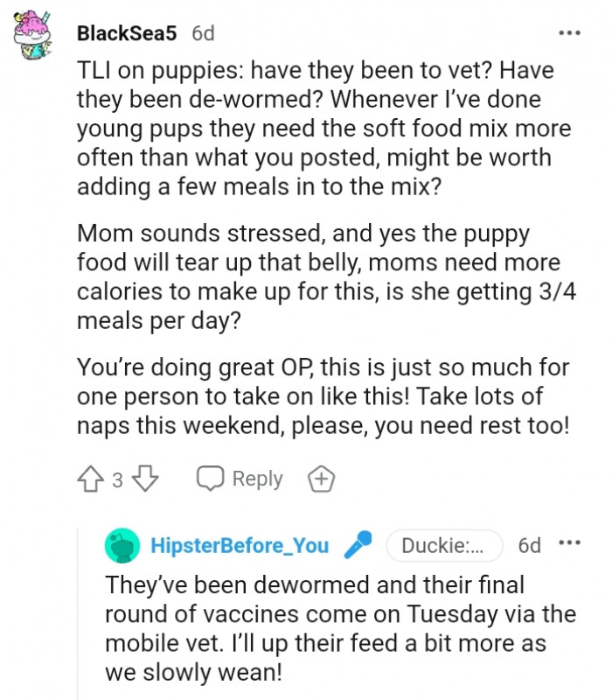This screenshot has height=700, width=612.
Task: Click the 6d timestamp on BlackSea5's comment
Action: [203, 33]
